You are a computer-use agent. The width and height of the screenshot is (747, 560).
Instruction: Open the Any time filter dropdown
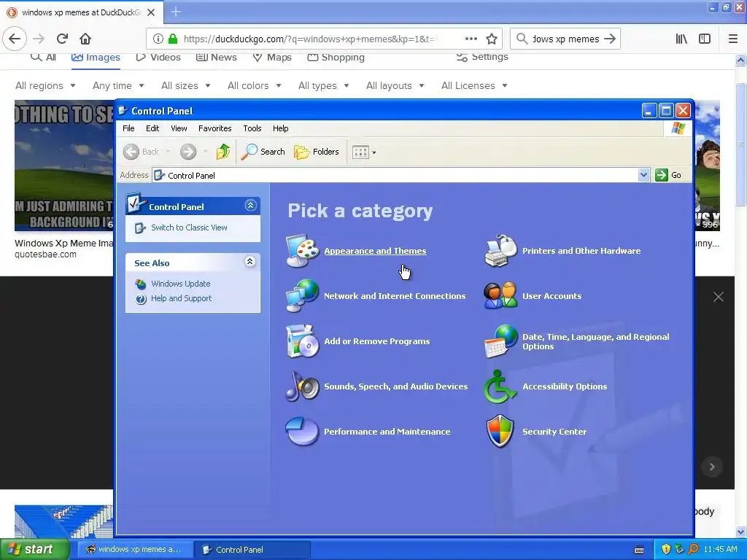coord(118,86)
